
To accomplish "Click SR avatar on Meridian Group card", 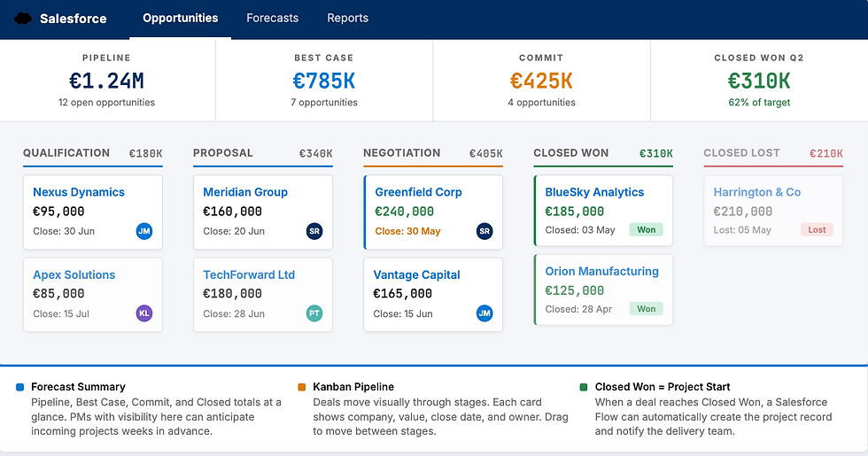I will (x=314, y=231).
